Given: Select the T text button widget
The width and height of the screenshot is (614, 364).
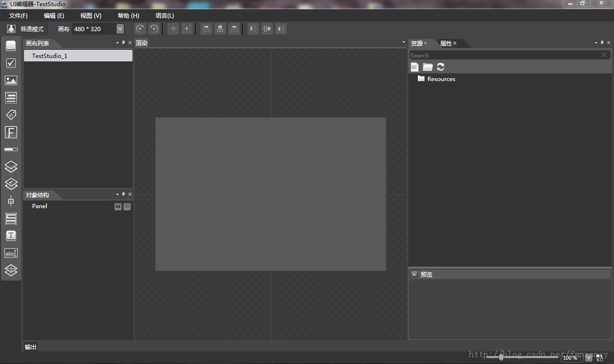Looking at the screenshot, I should (x=11, y=235).
